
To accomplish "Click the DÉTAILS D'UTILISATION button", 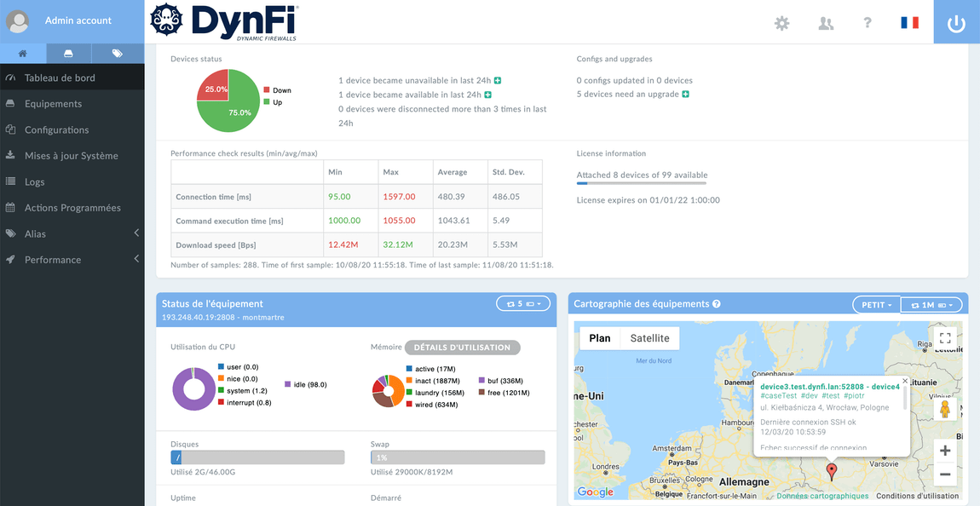I will (x=463, y=348).
